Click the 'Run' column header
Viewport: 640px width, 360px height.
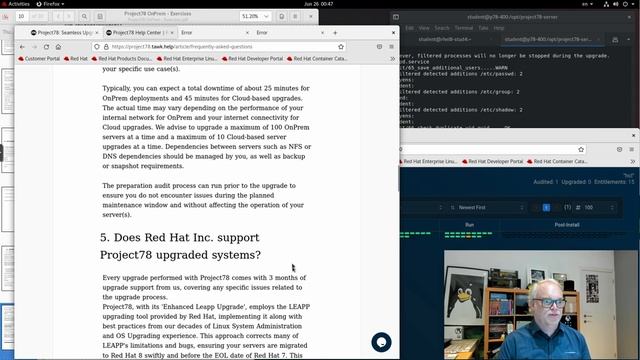click(x=469, y=225)
